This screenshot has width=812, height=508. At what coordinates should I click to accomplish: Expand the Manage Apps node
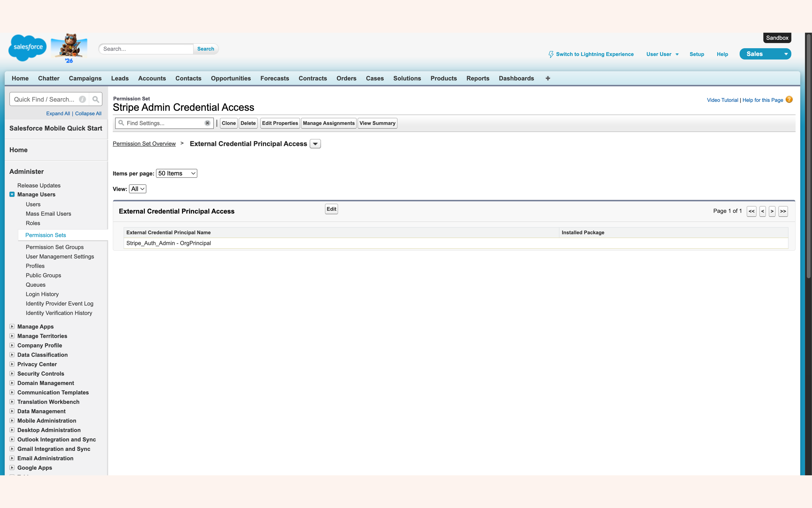(x=12, y=326)
